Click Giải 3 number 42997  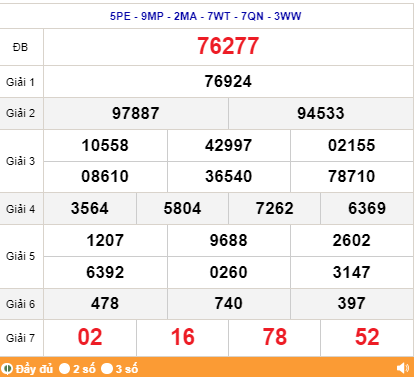tap(228, 146)
